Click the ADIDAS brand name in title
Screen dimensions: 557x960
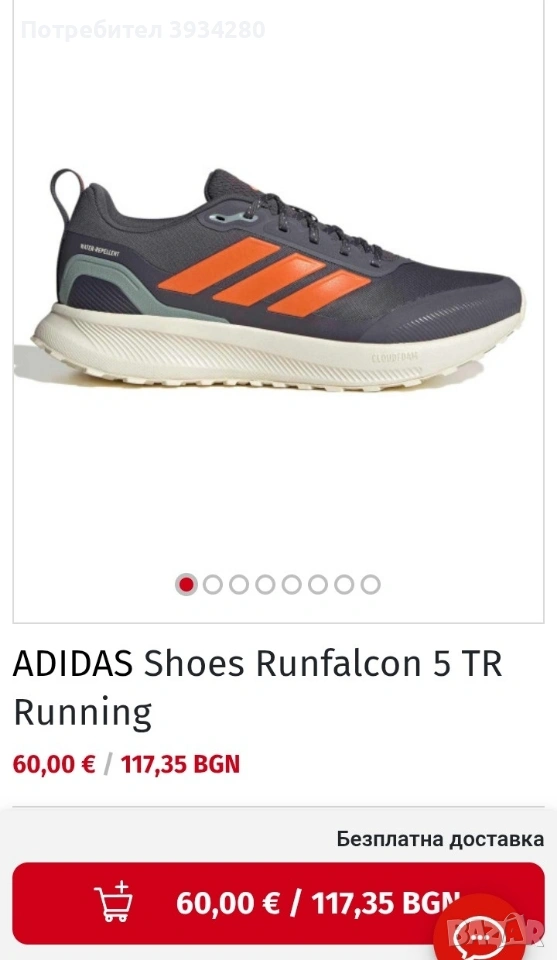tap(73, 663)
